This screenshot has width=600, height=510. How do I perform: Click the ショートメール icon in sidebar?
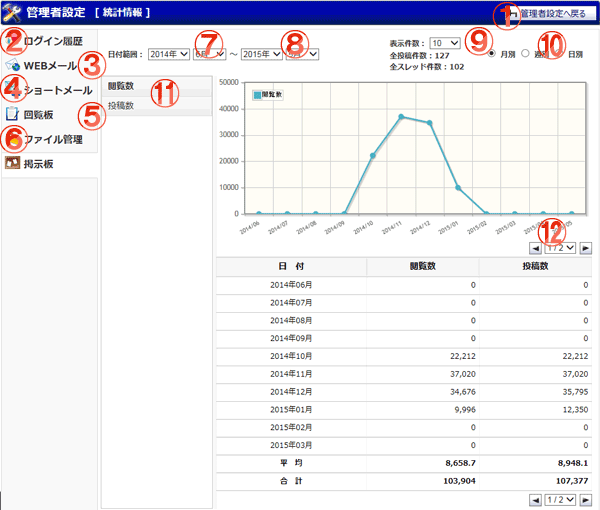tap(12, 90)
